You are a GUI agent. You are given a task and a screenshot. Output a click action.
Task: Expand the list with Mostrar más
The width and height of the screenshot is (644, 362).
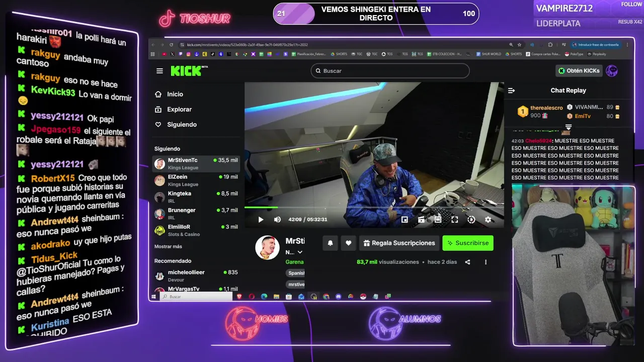click(168, 246)
